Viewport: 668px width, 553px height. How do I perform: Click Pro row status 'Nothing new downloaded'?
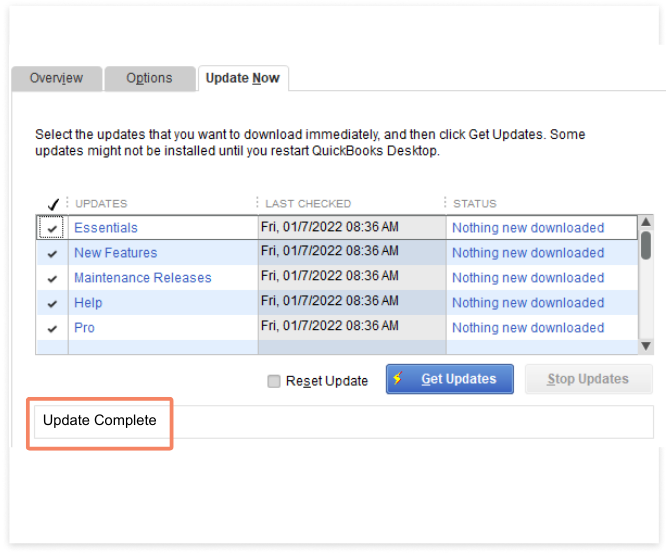[528, 328]
